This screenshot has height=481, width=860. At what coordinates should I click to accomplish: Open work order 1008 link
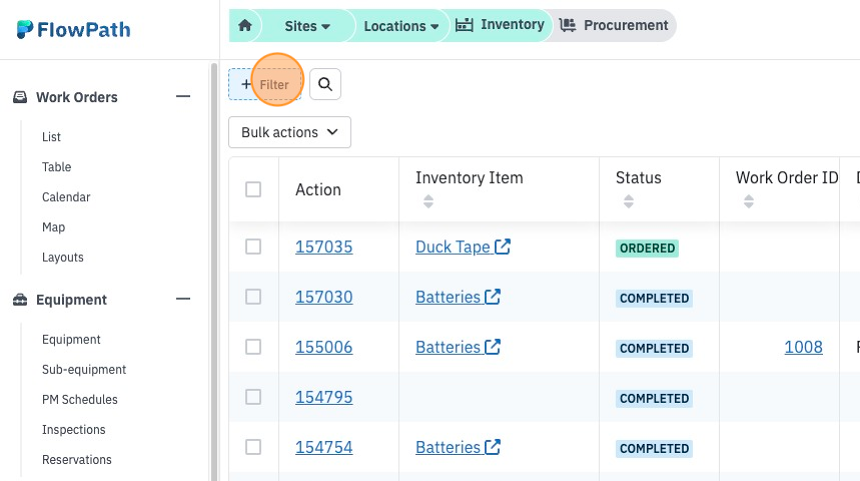(x=803, y=347)
